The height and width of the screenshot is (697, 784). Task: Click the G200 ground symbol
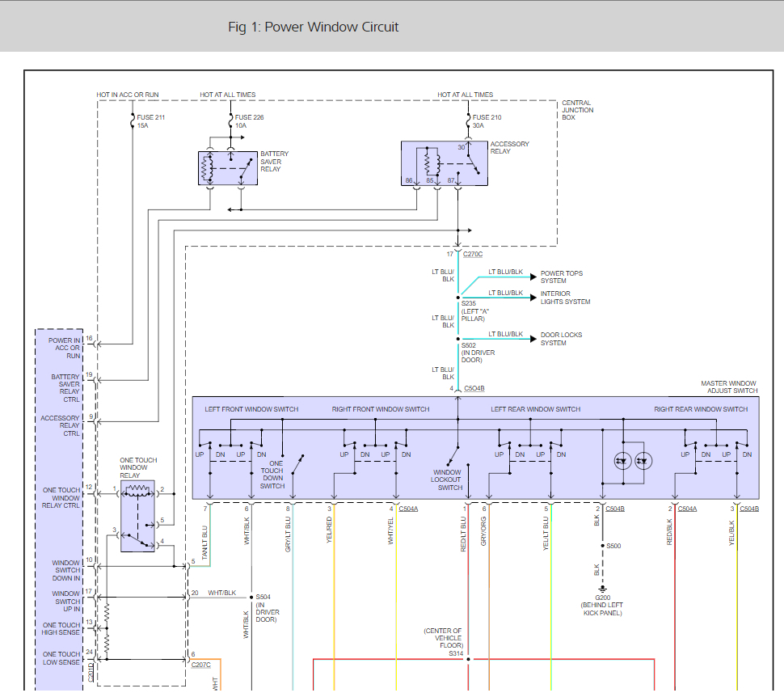click(602, 589)
